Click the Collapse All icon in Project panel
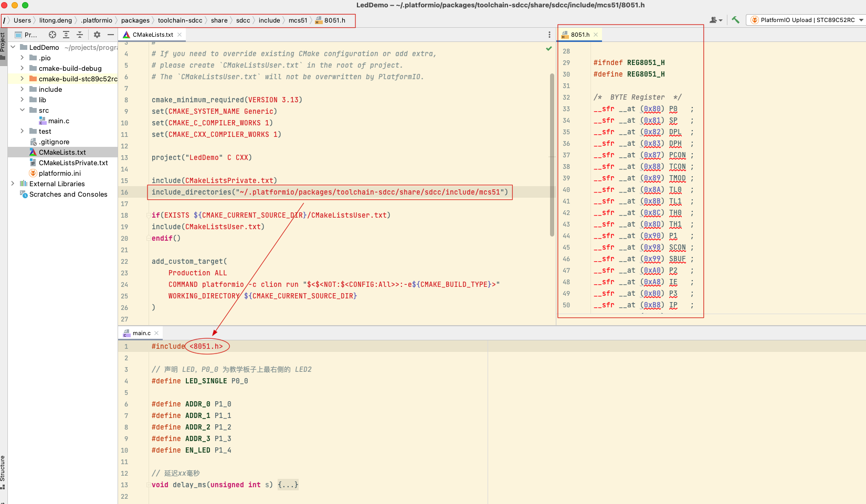Screen dimensions: 866x504 pos(80,35)
